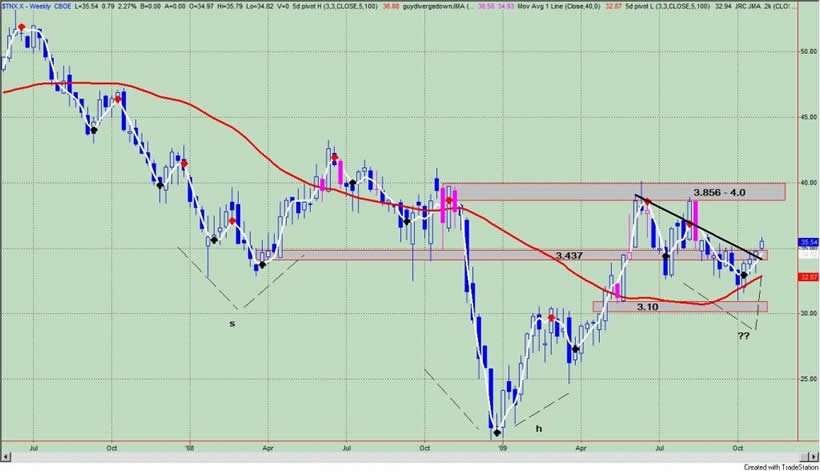Click the 'h' head pattern label
820x471 pixels.
pyautogui.click(x=537, y=429)
